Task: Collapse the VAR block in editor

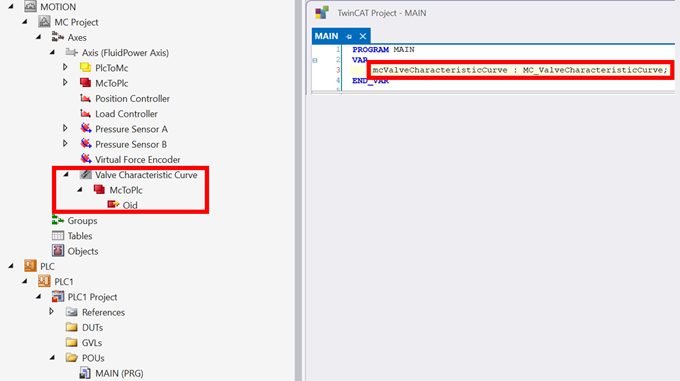Action: (315, 61)
